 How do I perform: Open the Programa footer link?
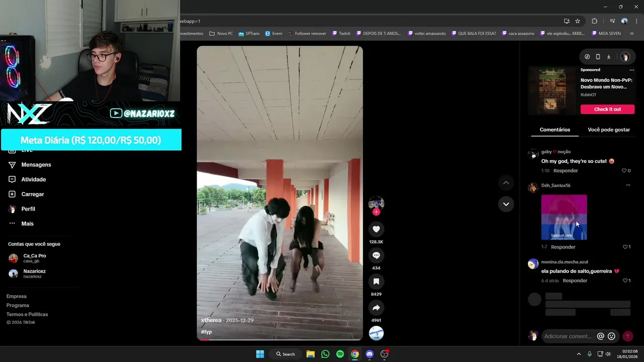(x=18, y=305)
